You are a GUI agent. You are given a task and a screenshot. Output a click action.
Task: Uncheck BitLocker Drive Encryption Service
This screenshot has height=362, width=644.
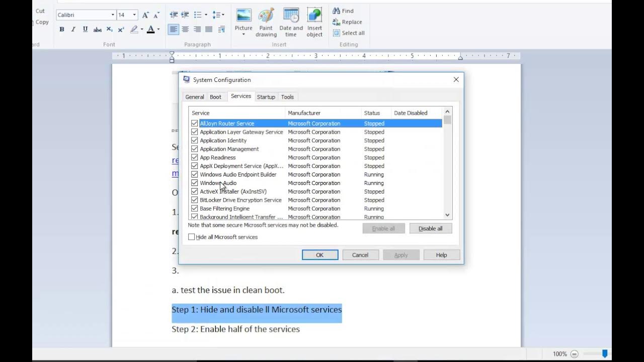[x=195, y=200]
